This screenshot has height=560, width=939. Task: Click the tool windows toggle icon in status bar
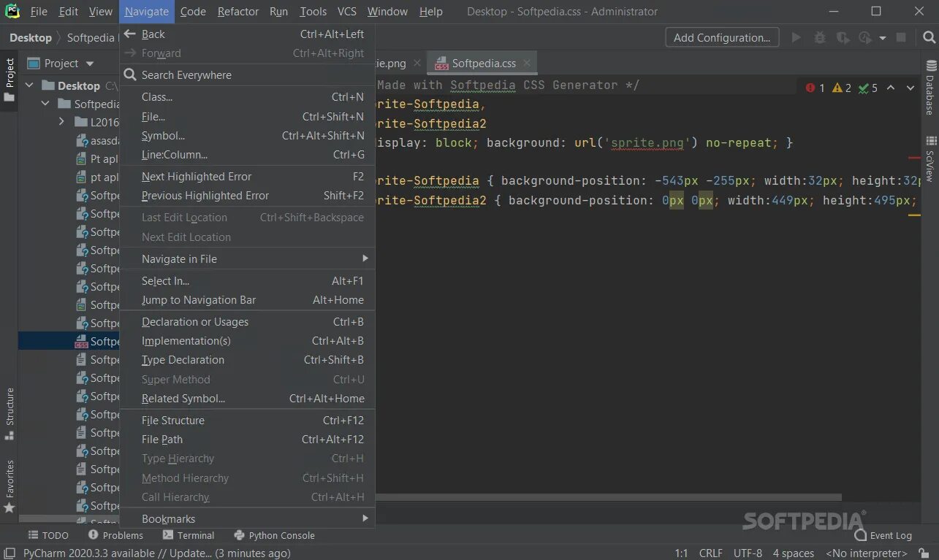pos(9,553)
